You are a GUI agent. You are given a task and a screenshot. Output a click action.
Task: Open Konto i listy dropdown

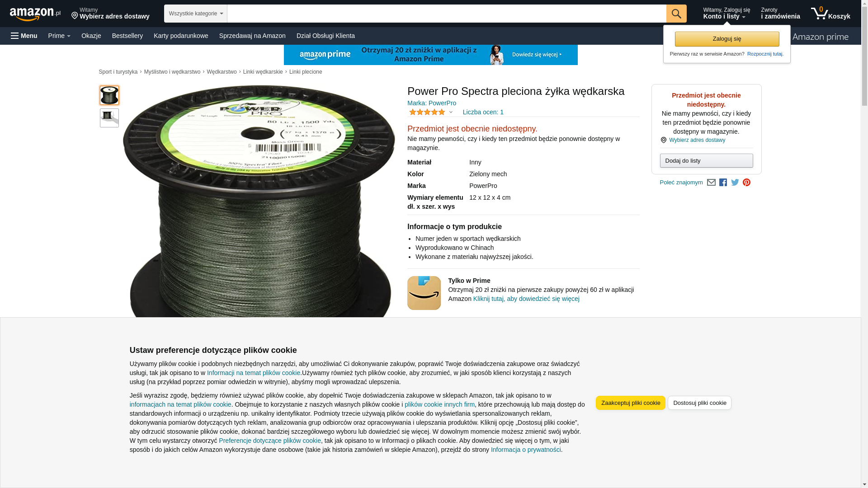click(x=726, y=14)
